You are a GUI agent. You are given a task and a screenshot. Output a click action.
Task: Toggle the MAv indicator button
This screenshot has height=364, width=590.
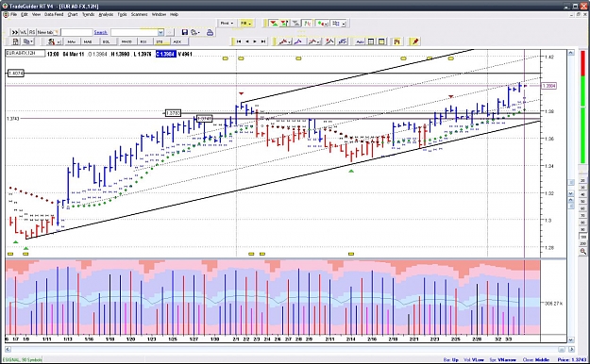pyautogui.click(x=72, y=41)
